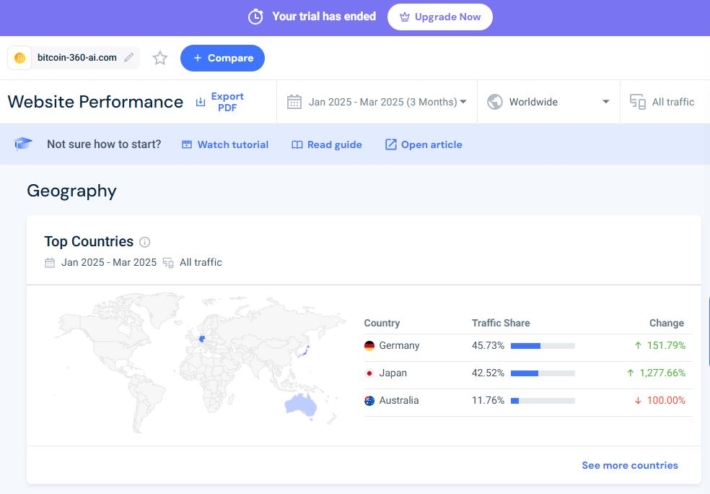Open the Read guide link
Screen dimensions: 710x494
[x=334, y=144]
